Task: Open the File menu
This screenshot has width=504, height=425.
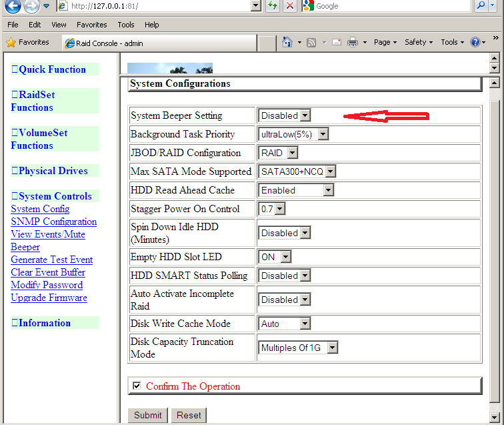Action: [x=13, y=25]
